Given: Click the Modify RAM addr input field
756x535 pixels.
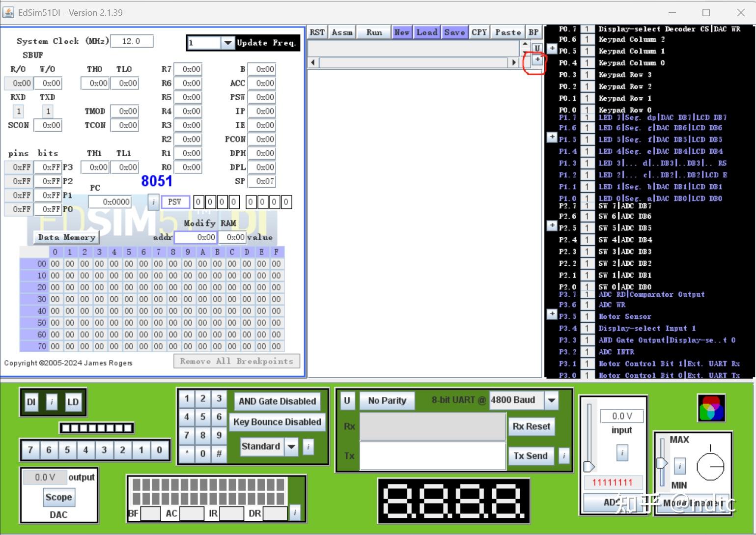Looking at the screenshot, I should click(196, 237).
